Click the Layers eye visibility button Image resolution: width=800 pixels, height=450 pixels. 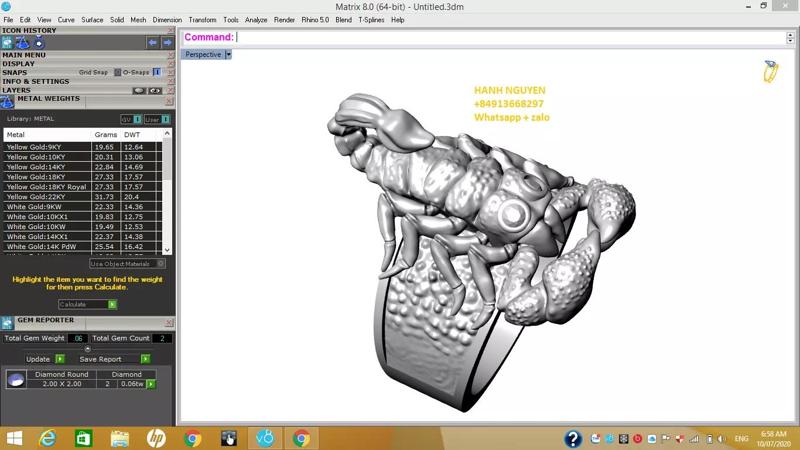[x=155, y=90]
